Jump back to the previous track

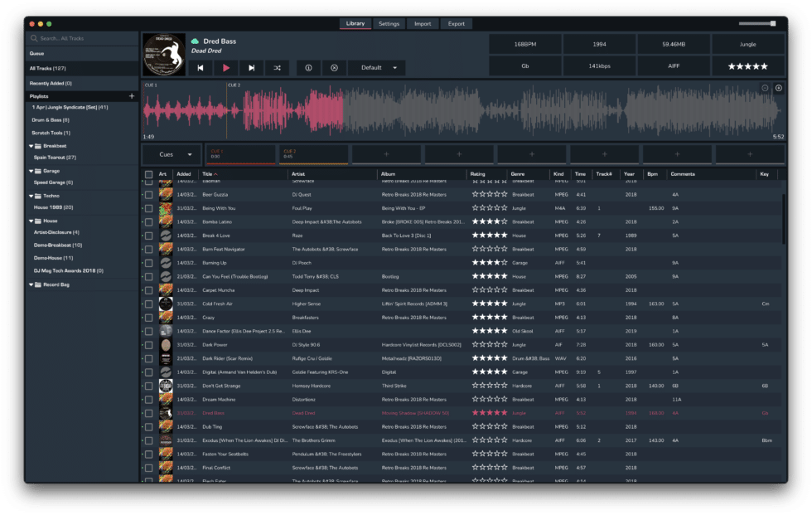point(201,68)
